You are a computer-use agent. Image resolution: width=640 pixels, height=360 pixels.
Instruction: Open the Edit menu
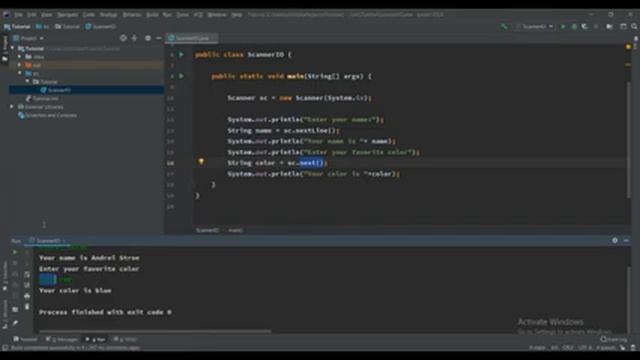32,15
